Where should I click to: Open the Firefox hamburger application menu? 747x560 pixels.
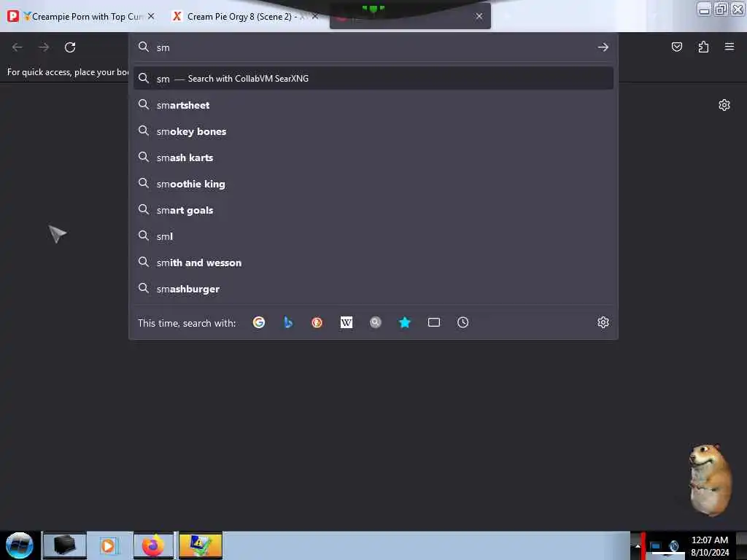[x=729, y=47]
